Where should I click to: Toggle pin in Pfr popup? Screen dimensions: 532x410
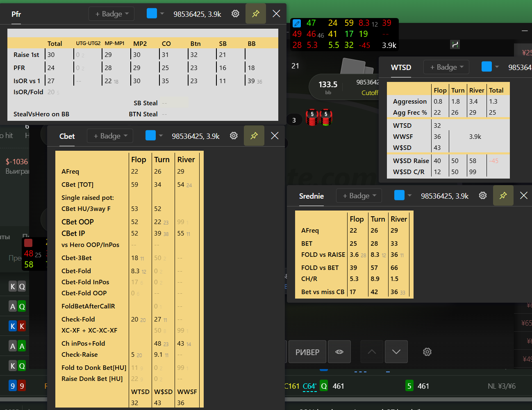click(256, 14)
